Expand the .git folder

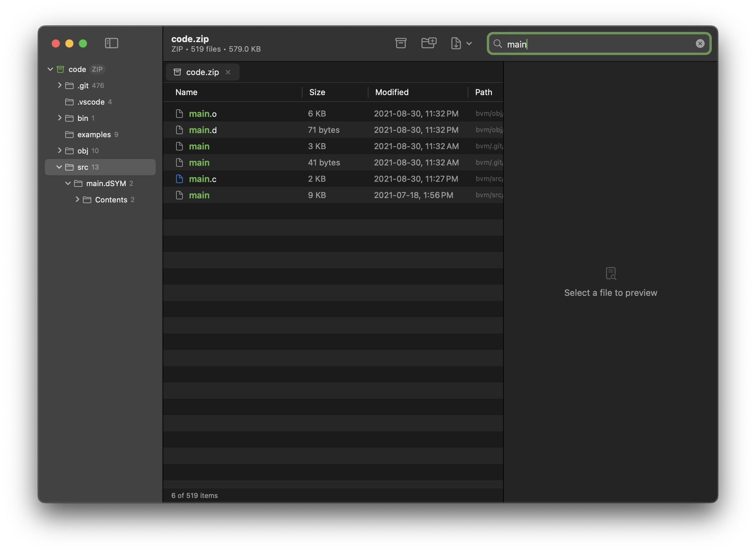(59, 85)
